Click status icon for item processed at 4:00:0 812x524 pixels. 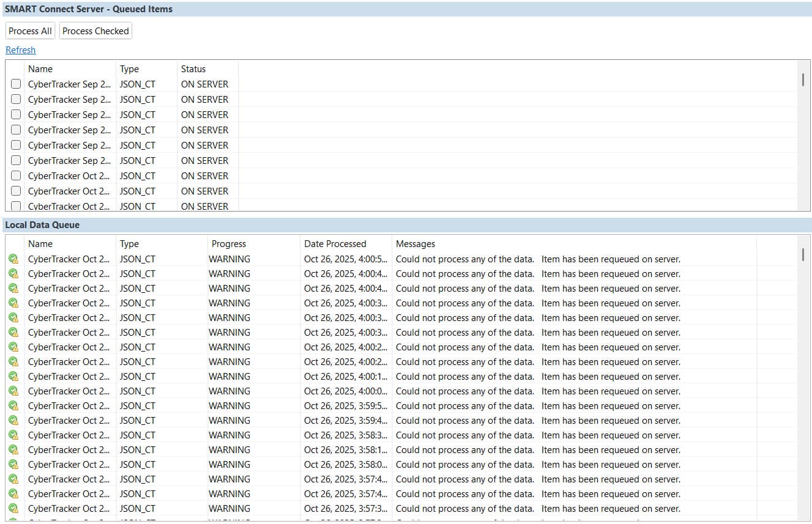(13, 391)
